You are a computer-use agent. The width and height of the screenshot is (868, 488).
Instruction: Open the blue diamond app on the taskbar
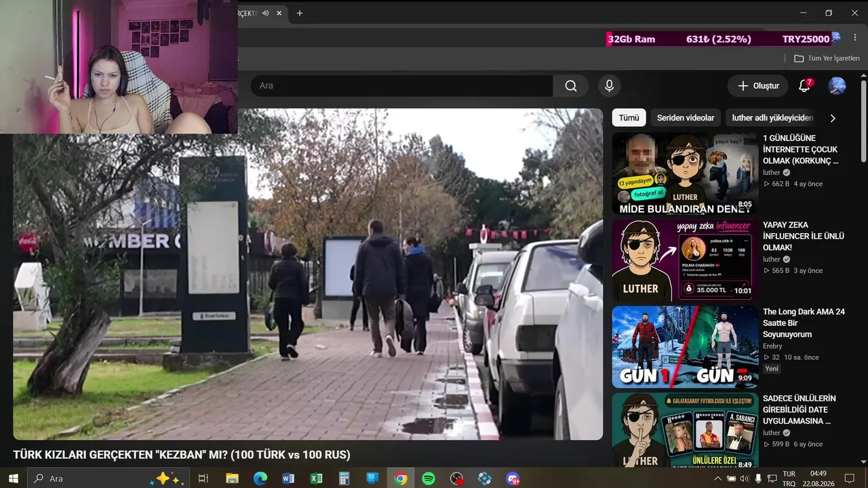tap(485, 479)
